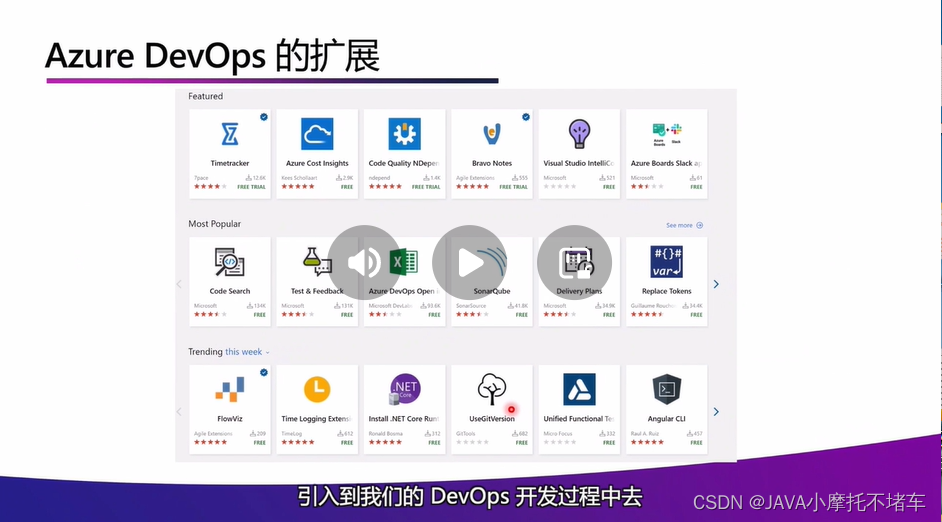Click the Test & Feedback title
The height and width of the screenshot is (522, 942).
[317, 291]
